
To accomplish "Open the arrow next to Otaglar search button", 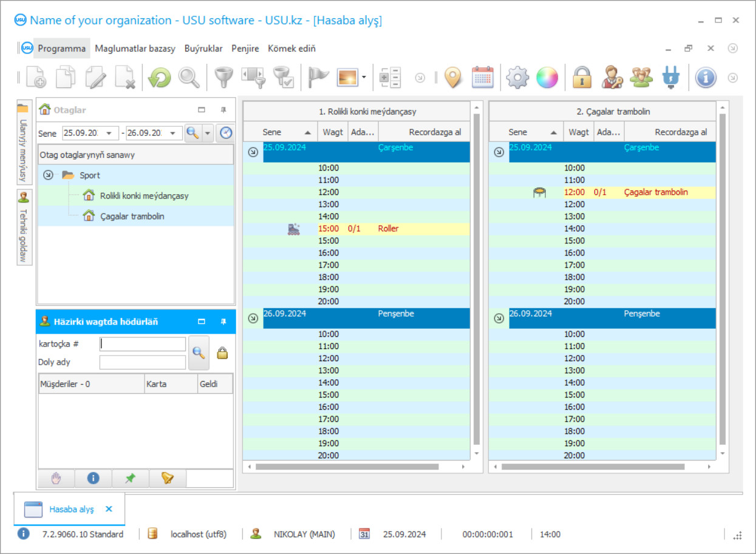I will tap(208, 133).
